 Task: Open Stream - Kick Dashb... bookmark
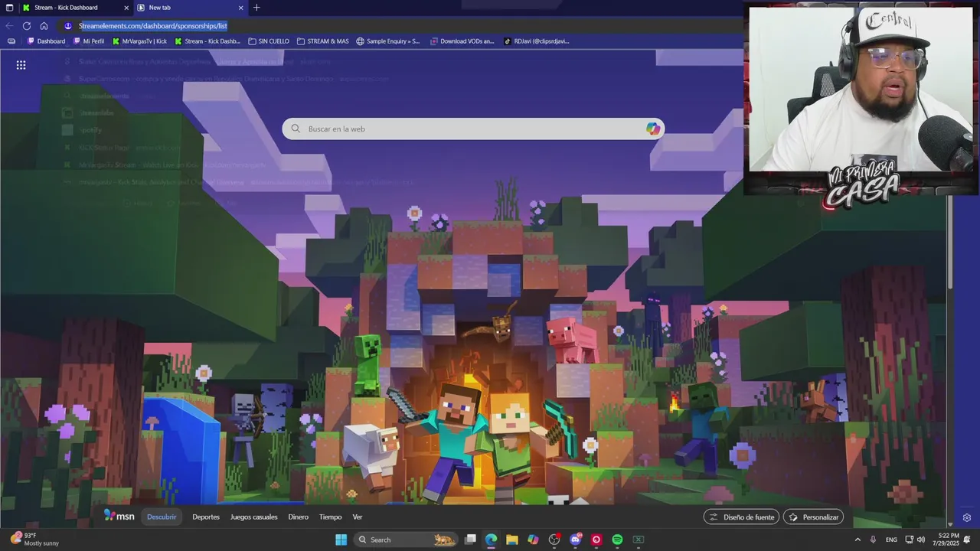(207, 41)
